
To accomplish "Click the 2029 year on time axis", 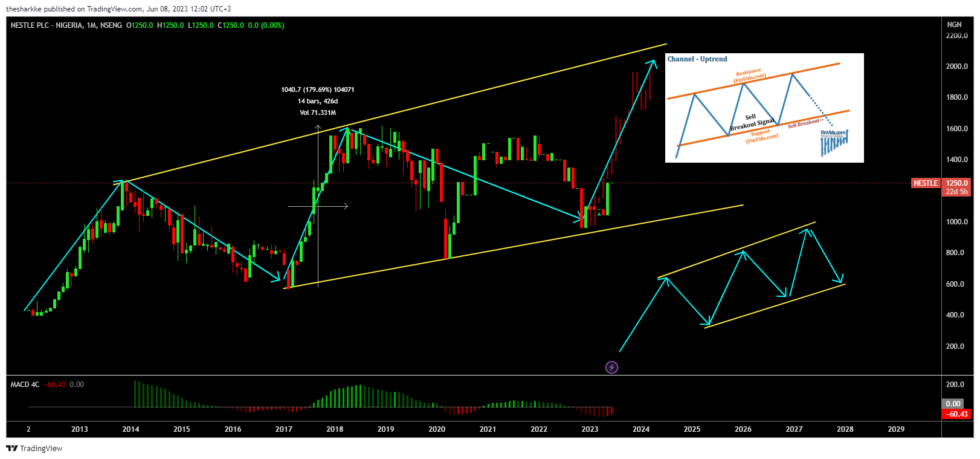I will click(x=896, y=429).
